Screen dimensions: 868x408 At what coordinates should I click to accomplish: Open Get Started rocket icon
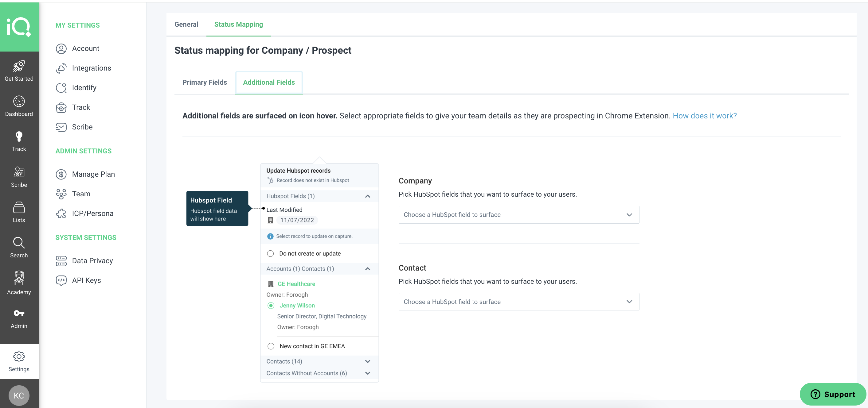19,66
